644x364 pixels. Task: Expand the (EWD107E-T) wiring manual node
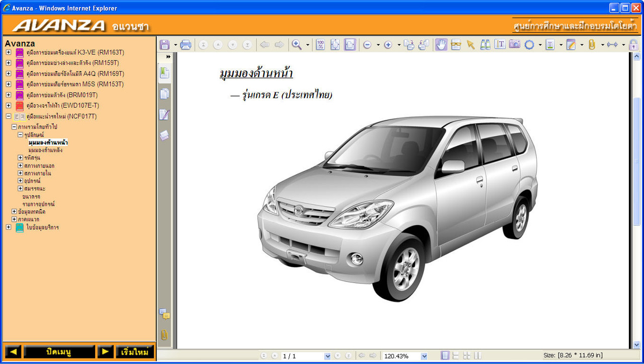click(x=9, y=106)
